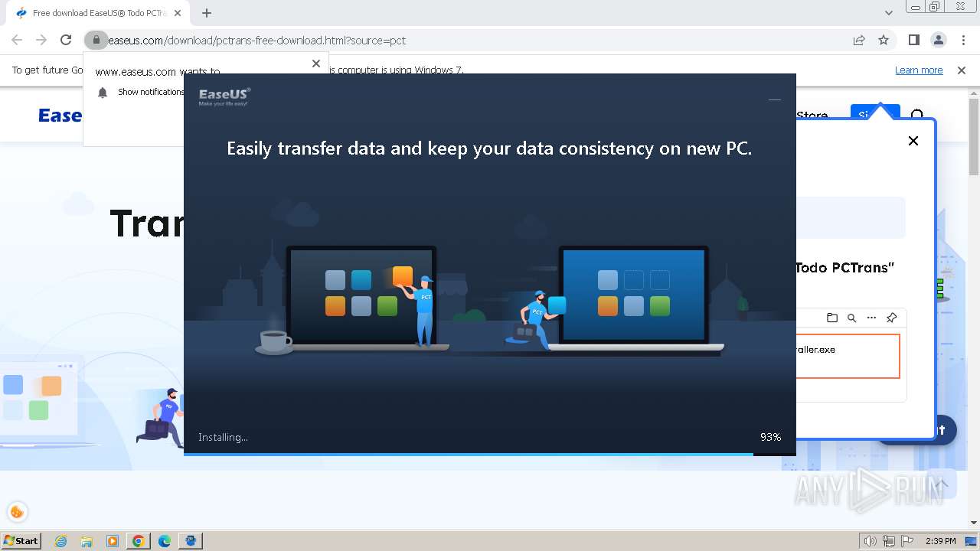Click the network tray icon
This screenshot has height=551, width=980.
tap(888, 541)
